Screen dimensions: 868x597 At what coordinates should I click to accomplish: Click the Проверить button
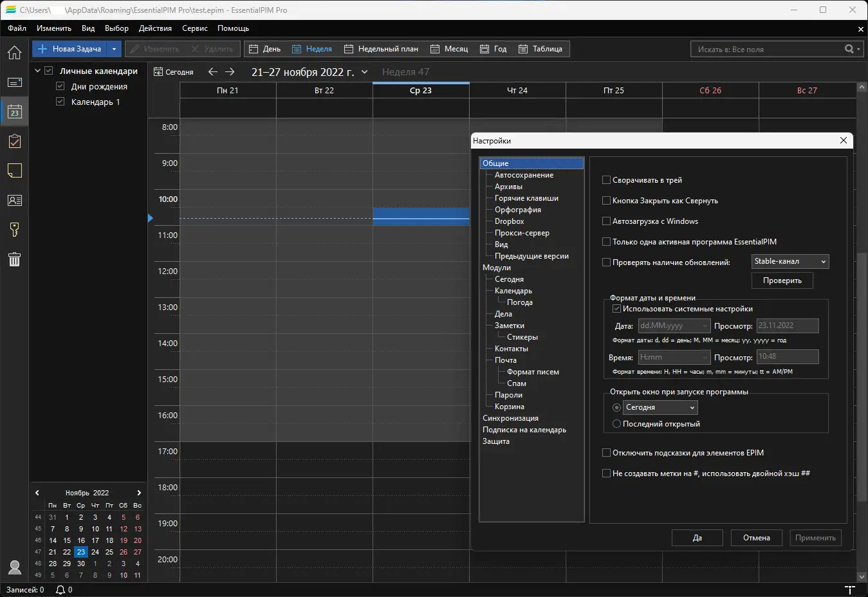782,280
